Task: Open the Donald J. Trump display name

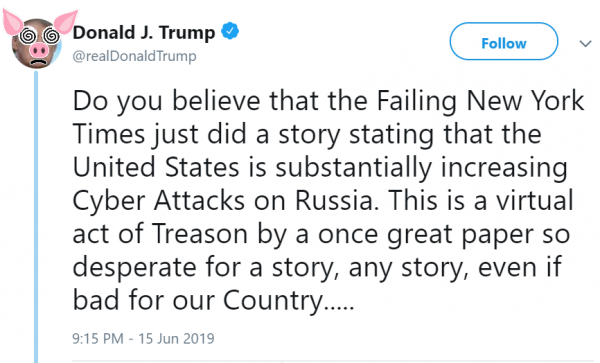Action: coord(144,33)
